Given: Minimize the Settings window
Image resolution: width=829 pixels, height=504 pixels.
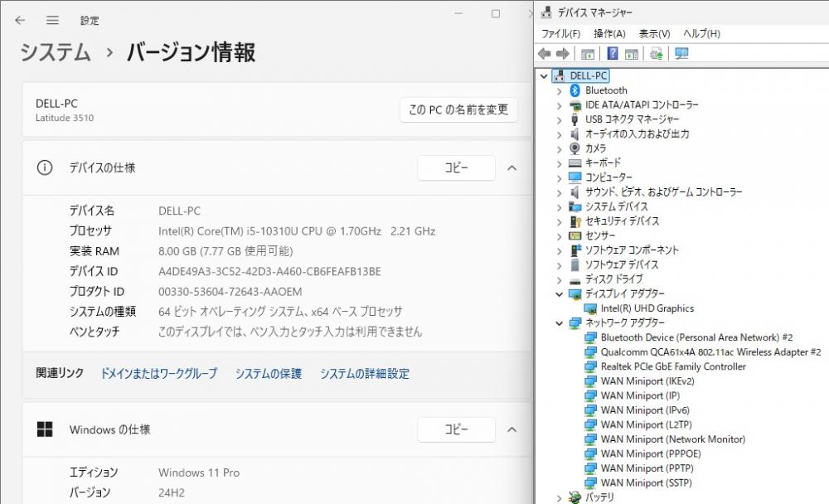Looking at the screenshot, I should pos(458,14).
